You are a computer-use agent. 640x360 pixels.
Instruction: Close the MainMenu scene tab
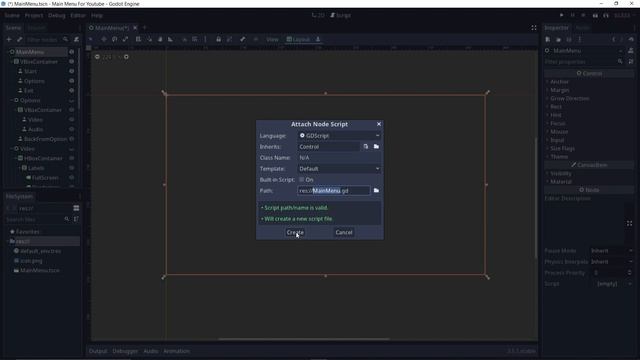coord(135,28)
